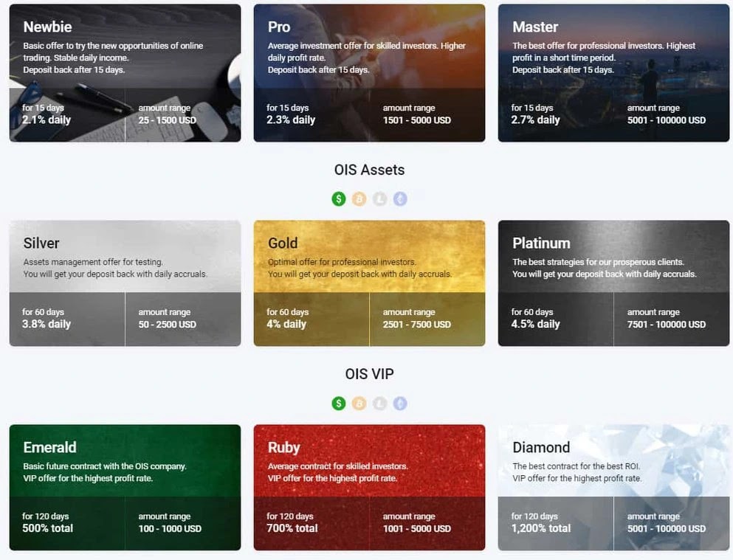
Task: Select the Ethereum icon under OIS VIP
Action: point(400,403)
